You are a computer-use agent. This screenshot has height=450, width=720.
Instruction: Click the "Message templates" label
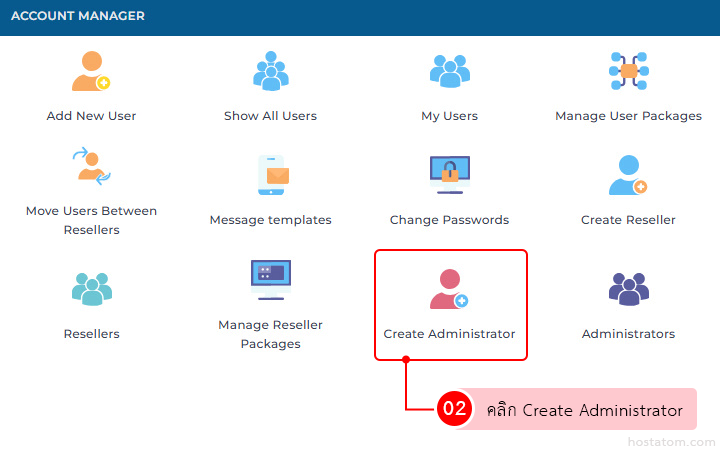[x=270, y=220]
